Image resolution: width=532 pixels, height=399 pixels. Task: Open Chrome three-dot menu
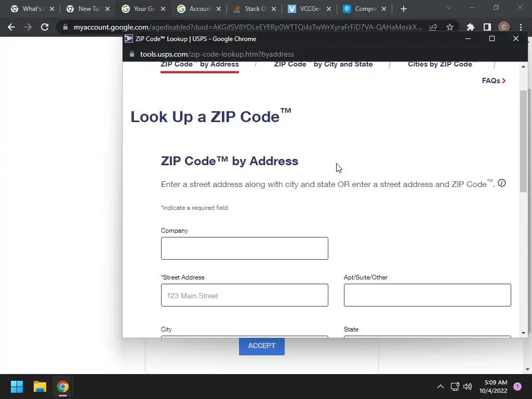521,27
